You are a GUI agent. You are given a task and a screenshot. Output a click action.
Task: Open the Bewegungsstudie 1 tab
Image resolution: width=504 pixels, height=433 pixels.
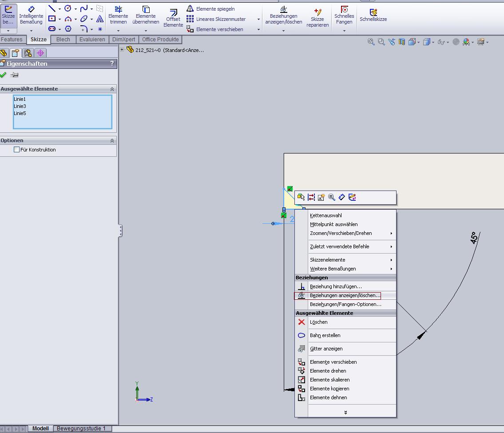pyautogui.click(x=81, y=429)
